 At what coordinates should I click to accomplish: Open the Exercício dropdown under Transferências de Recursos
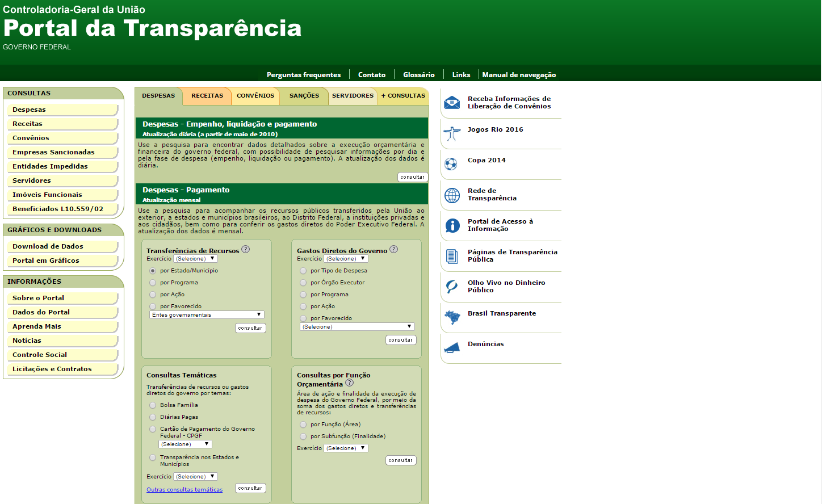195,259
